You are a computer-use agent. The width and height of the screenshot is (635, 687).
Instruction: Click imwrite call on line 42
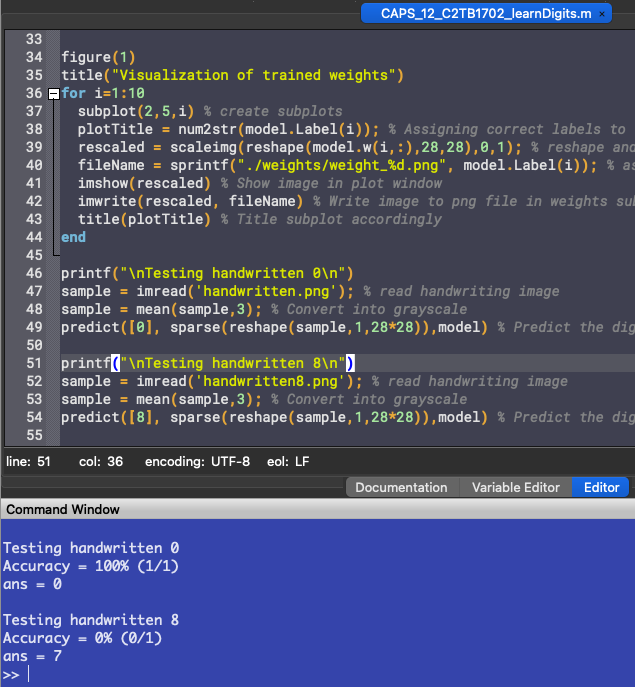click(190, 201)
